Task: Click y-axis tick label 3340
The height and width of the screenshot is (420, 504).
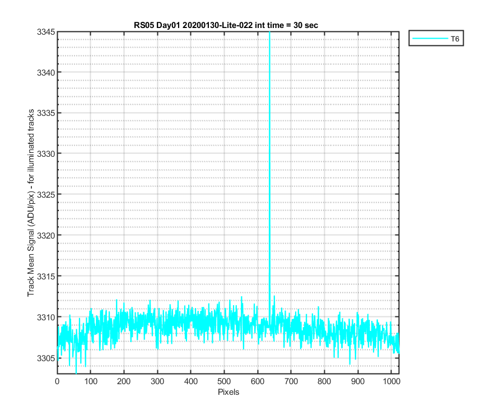Action: point(46,73)
